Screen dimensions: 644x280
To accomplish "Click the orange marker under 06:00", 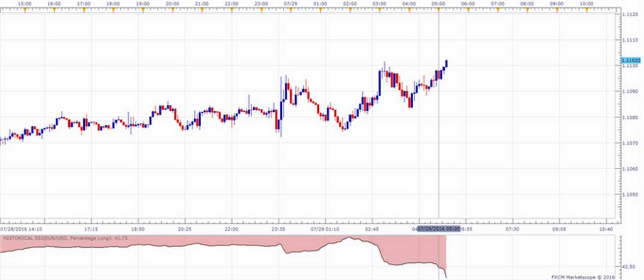I will click(x=469, y=10).
